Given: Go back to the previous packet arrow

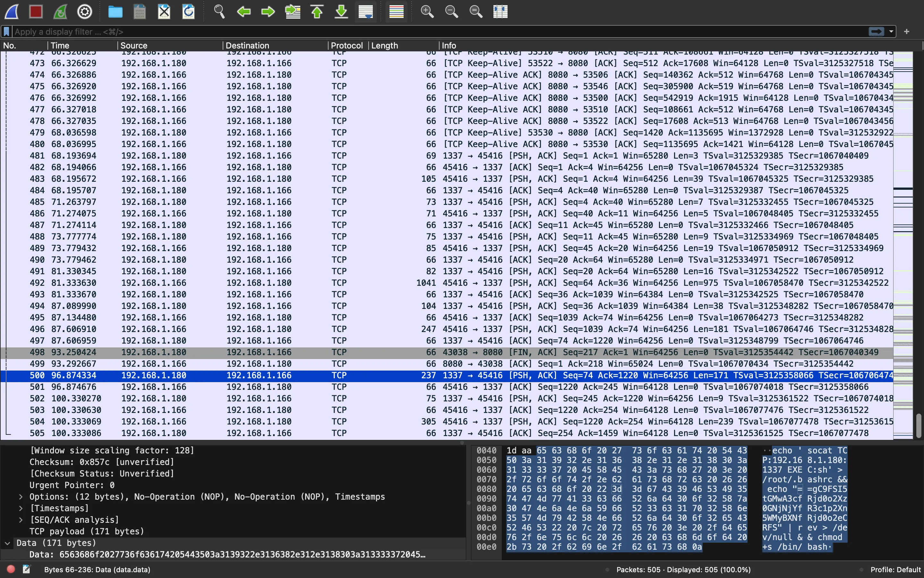Looking at the screenshot, I should (x=244, y=12).
